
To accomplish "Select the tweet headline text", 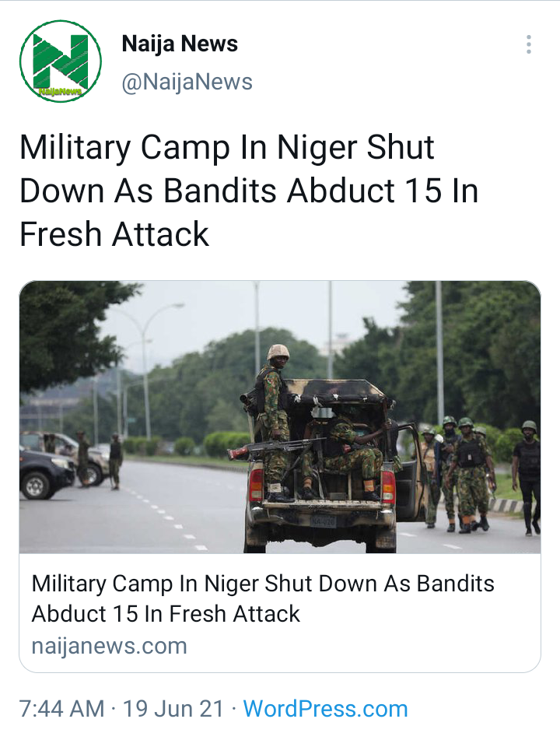I will [x=249, y=191].
